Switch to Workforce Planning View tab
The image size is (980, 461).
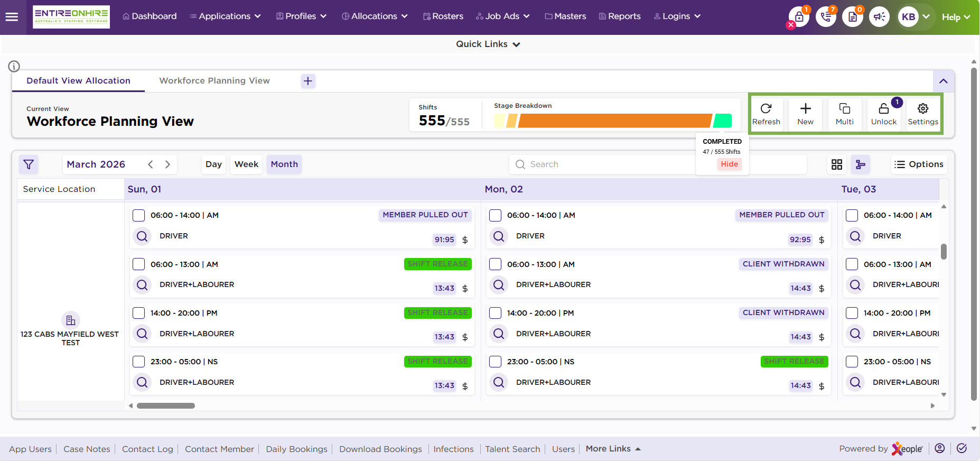pyautogui.click(x=214, y=81)
